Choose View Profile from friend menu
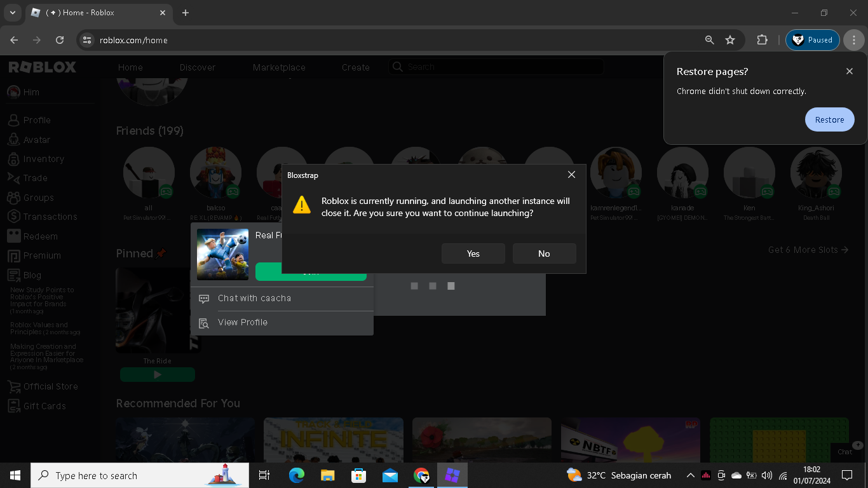 tap(282, 323)
